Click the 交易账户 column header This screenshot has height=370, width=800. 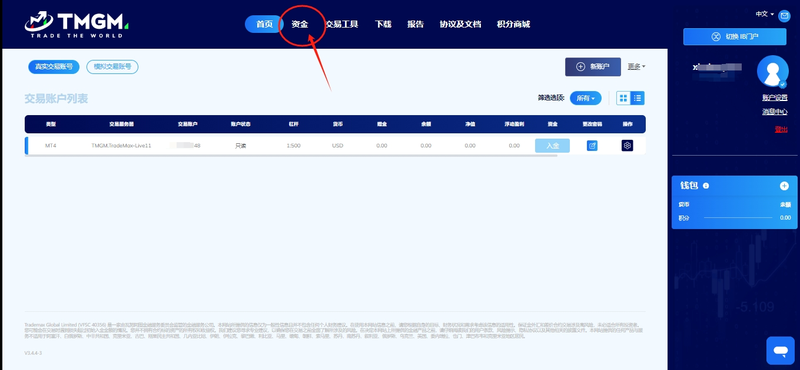187,124
